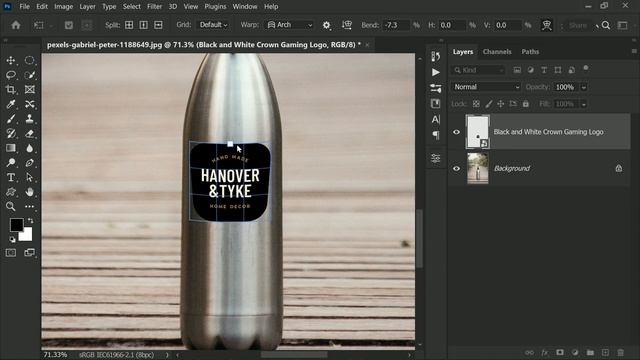The image size is (640, 360).
Task: Select the Zoom tool
Action: (11, 207)
